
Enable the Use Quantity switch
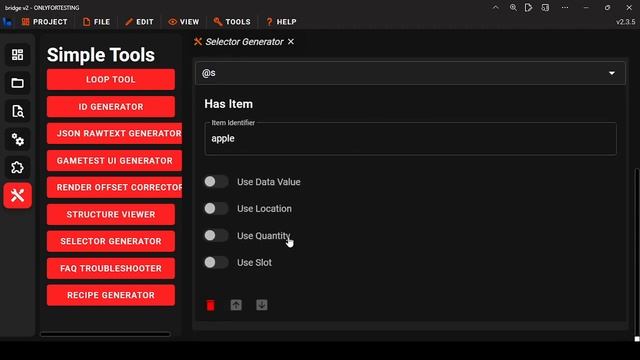point(216,236)
